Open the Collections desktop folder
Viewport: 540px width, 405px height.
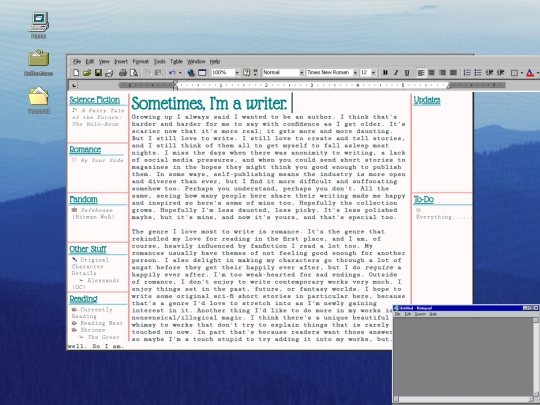(39, 58)
